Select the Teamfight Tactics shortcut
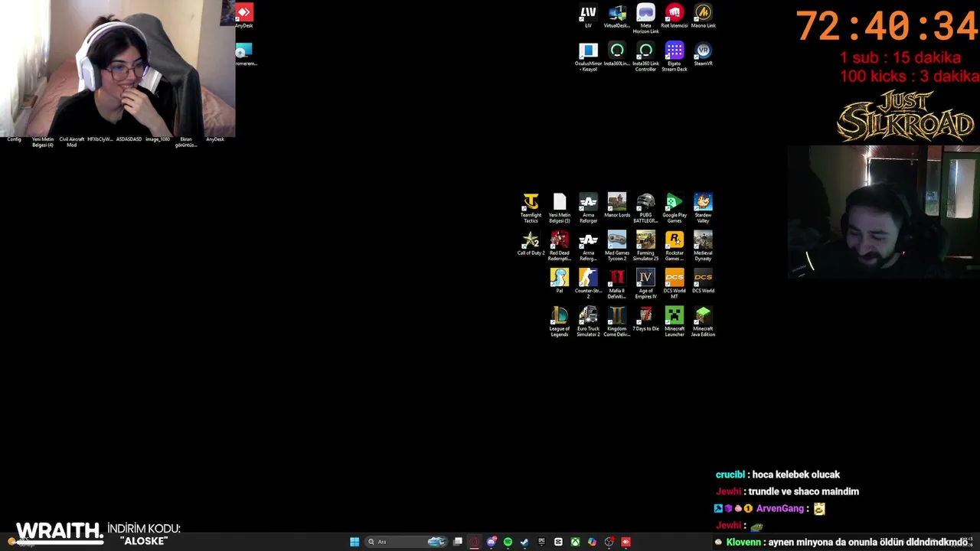 [x=531, y=208]
